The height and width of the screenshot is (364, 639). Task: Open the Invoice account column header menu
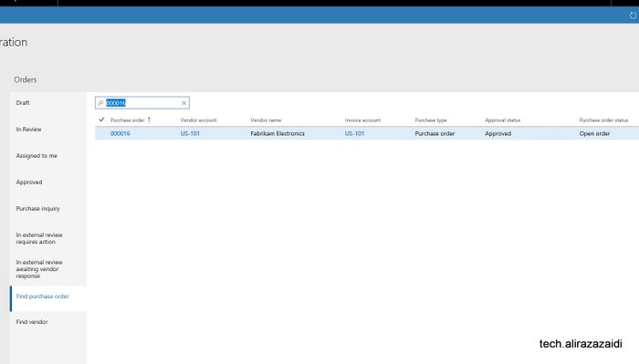pyautogui.click(x=362, y=120)
